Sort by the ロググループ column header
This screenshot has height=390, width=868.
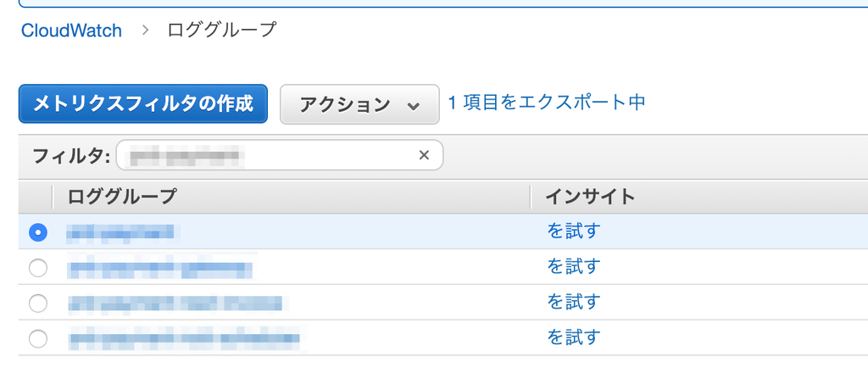click(x=122, y=197)
